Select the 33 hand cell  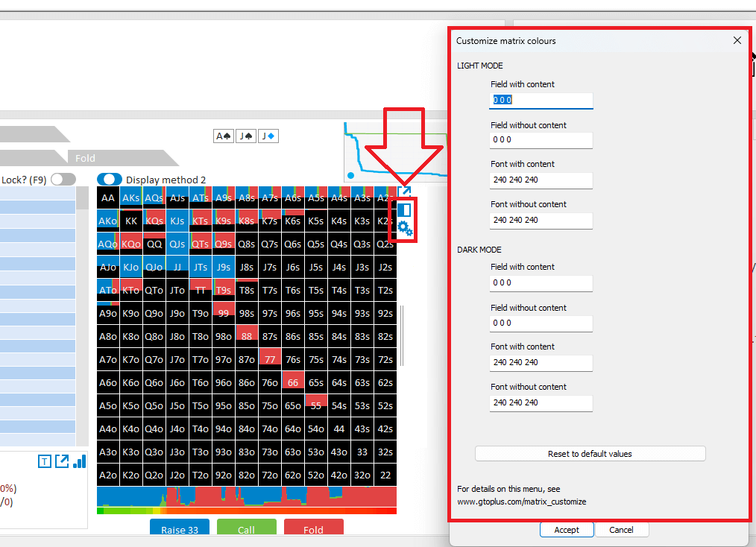[x=362, y=452]
